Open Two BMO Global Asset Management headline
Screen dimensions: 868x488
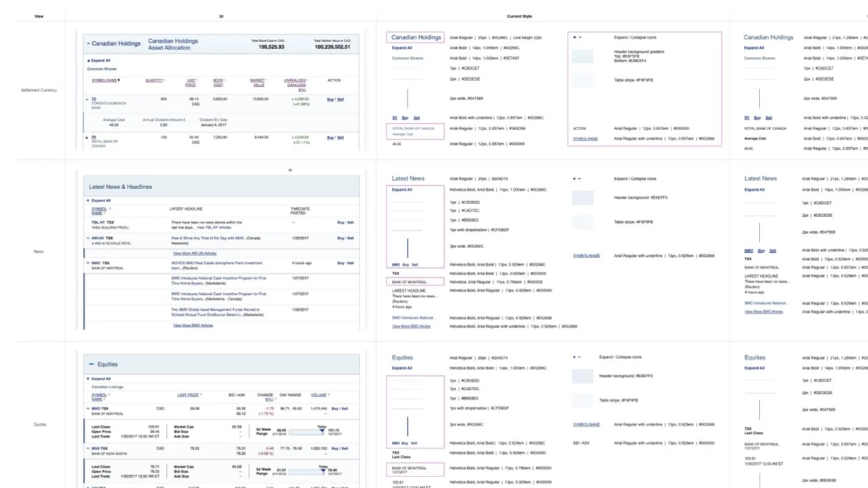pyautogui.click(x=218, y=312)
